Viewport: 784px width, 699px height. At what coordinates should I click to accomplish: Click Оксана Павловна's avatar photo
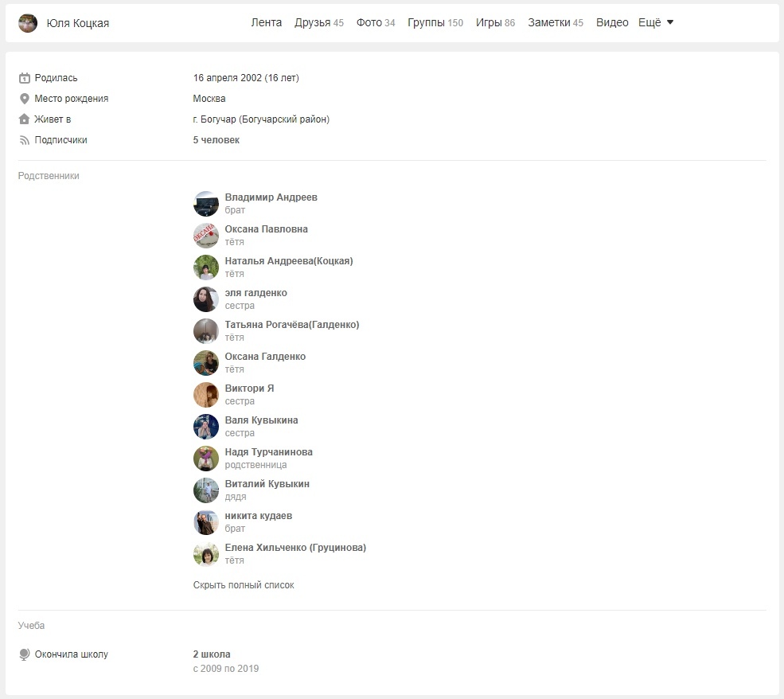[206, 236]
